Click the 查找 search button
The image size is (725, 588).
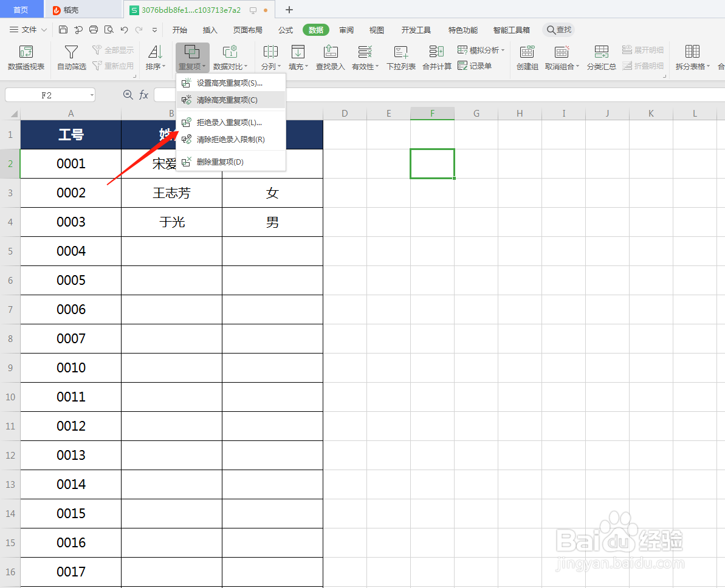(558, 30)
